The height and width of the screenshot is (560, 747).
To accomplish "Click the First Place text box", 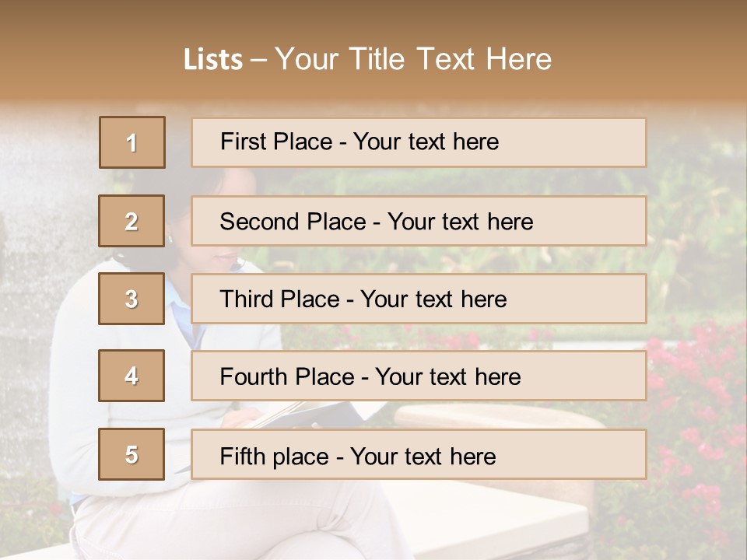I will (419, 142).
